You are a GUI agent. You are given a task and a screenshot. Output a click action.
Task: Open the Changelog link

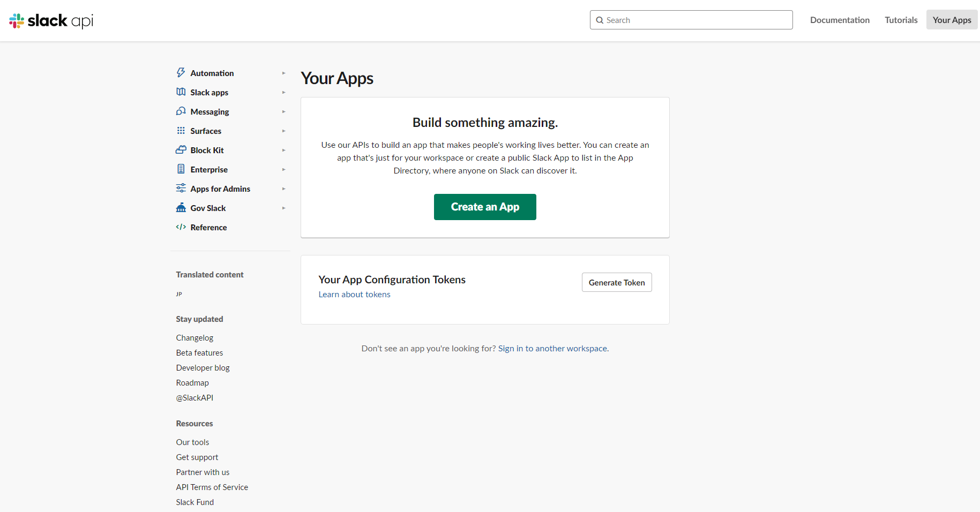(x=194, y=338)
